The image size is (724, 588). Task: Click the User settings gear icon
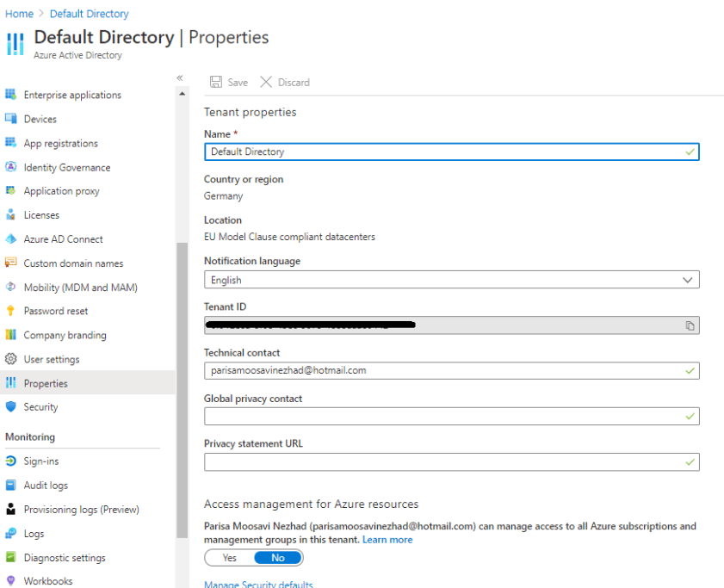pyautogui.click(x=10, y=358)
